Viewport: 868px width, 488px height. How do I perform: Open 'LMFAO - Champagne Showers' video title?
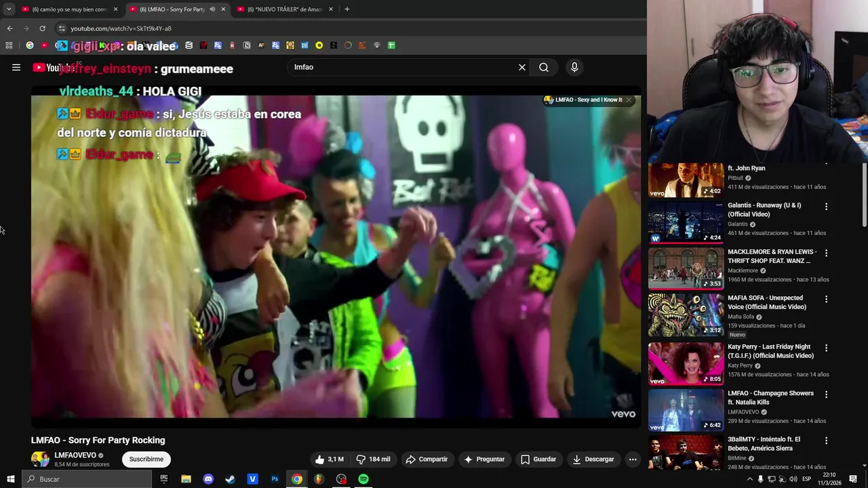(770, 398)
